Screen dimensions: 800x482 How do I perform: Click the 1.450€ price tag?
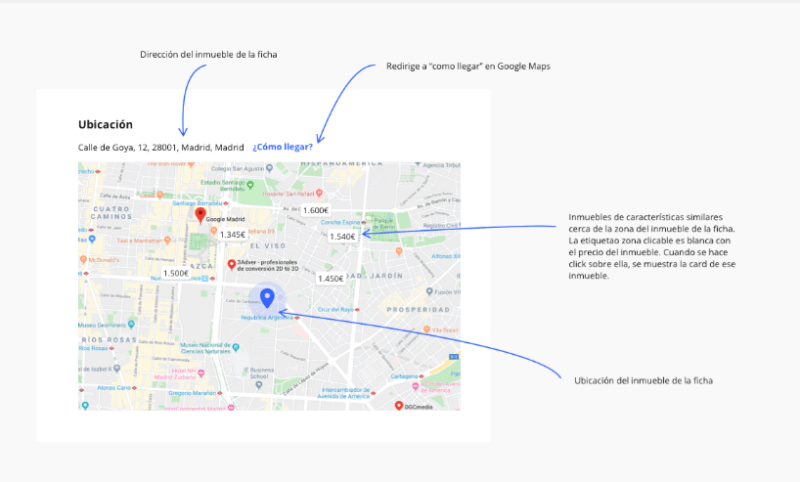point(331,278)
